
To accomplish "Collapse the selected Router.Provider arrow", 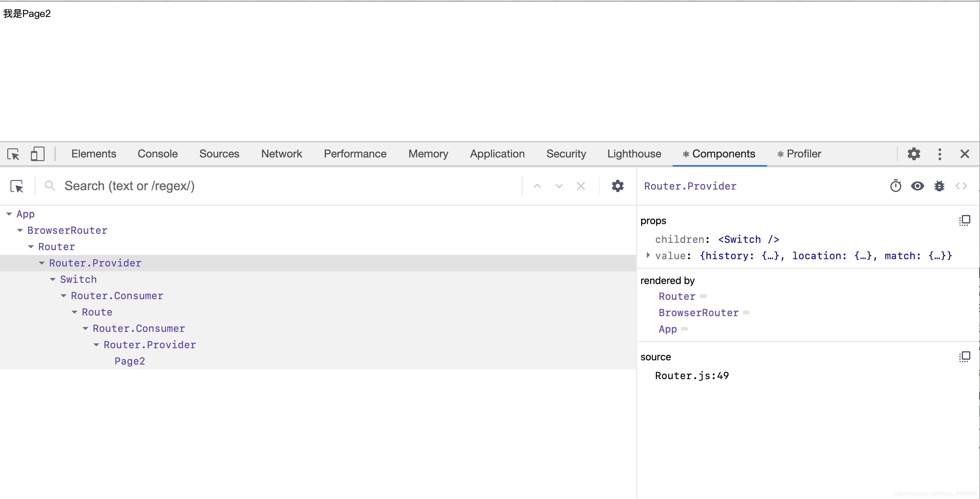I will [x=42, y=263].
